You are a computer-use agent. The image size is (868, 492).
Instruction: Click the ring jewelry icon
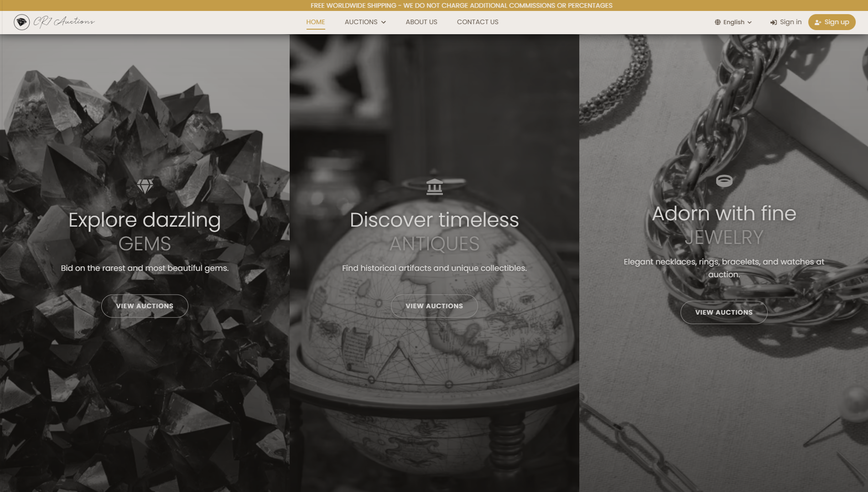tap(724, 181)
